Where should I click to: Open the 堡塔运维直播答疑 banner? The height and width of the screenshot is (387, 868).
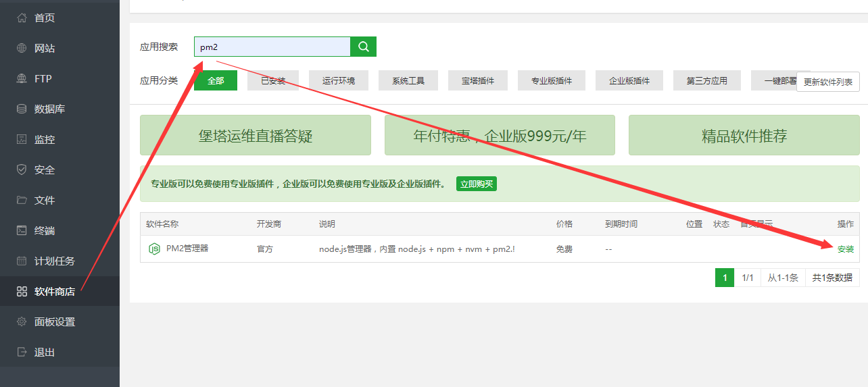click(x=256, y=135)
